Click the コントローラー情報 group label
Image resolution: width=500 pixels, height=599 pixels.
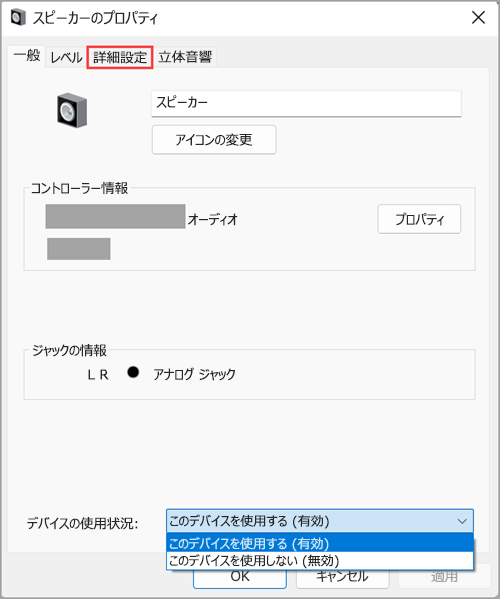(79, 188)
